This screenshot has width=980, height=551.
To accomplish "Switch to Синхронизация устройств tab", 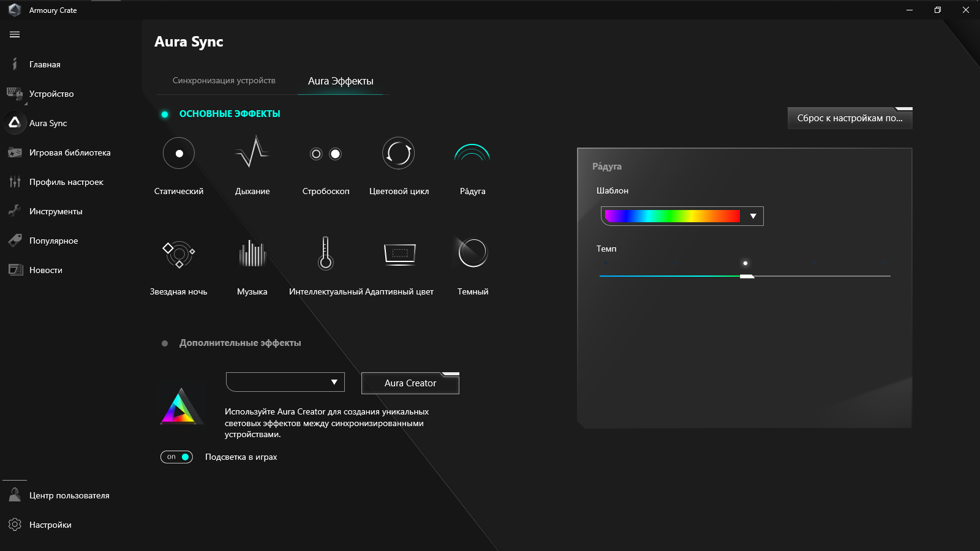I will tap(224, 81).
